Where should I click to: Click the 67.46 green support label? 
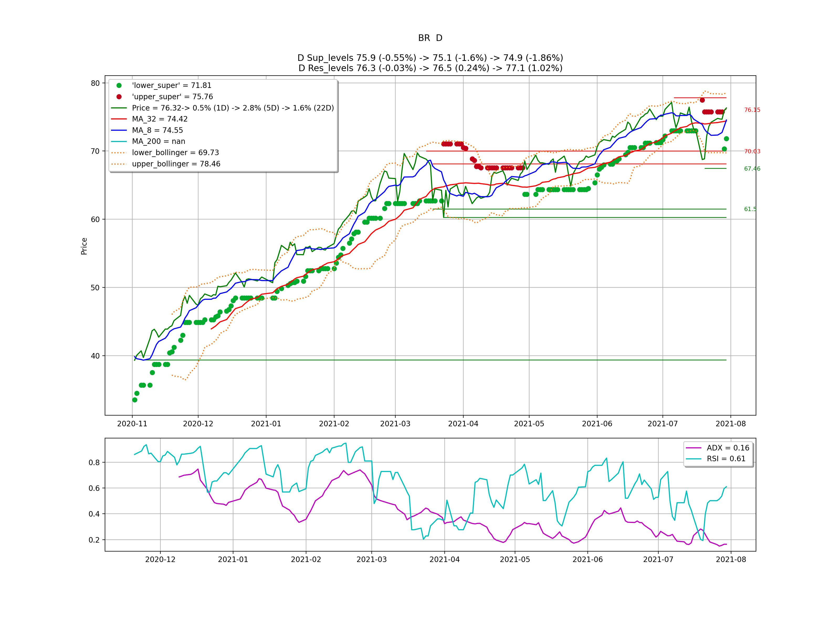pyautogui.click(x=752, y=169)
